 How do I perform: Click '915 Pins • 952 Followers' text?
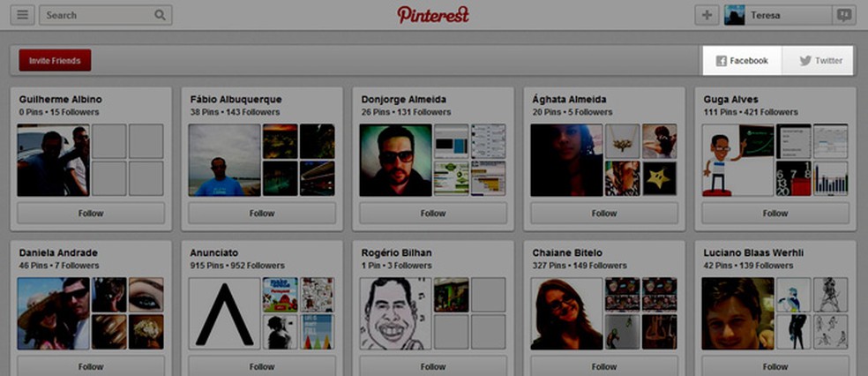[x=237, y=266]
